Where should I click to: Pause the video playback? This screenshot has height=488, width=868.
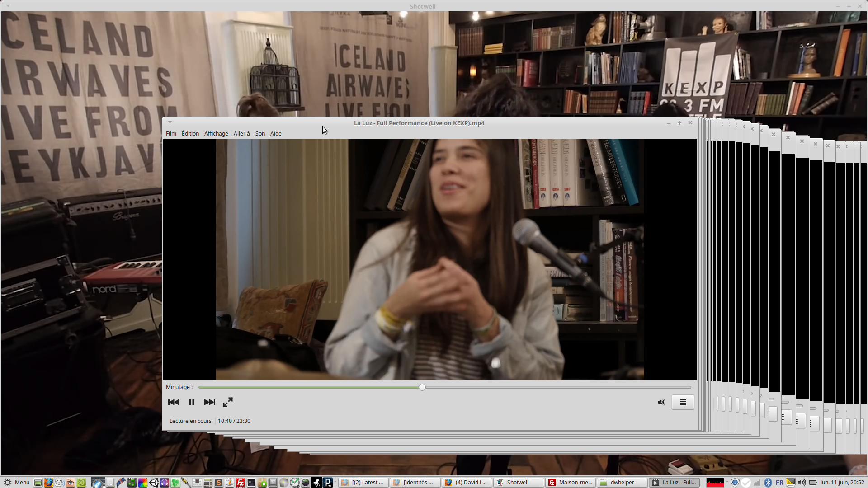point(192,402)
